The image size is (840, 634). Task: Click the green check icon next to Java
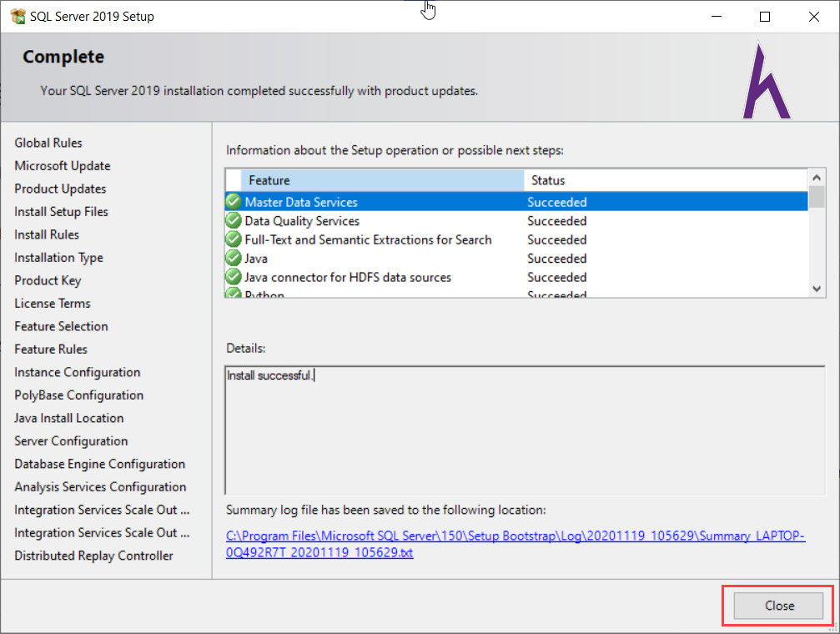click(233, 259)
